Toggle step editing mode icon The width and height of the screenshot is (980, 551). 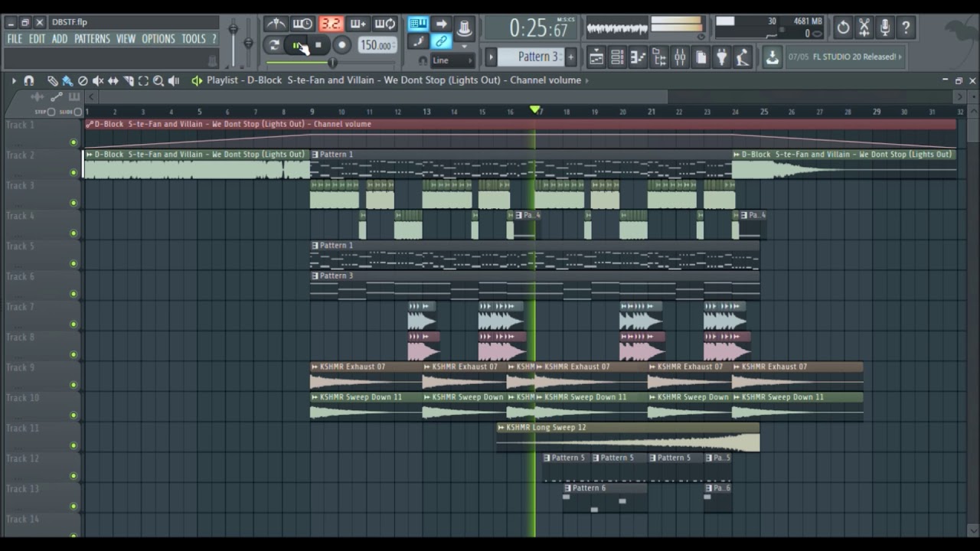pos(417,42)
